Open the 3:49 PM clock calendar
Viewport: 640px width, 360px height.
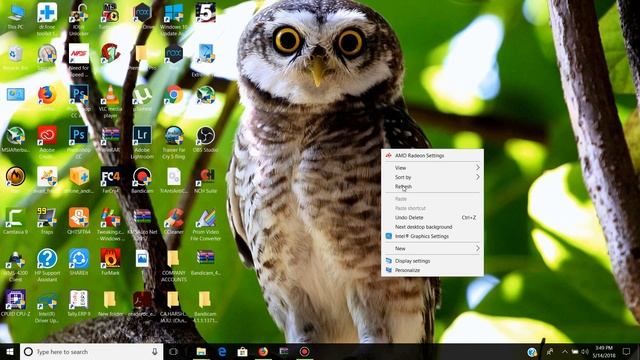tap(604, 352)
